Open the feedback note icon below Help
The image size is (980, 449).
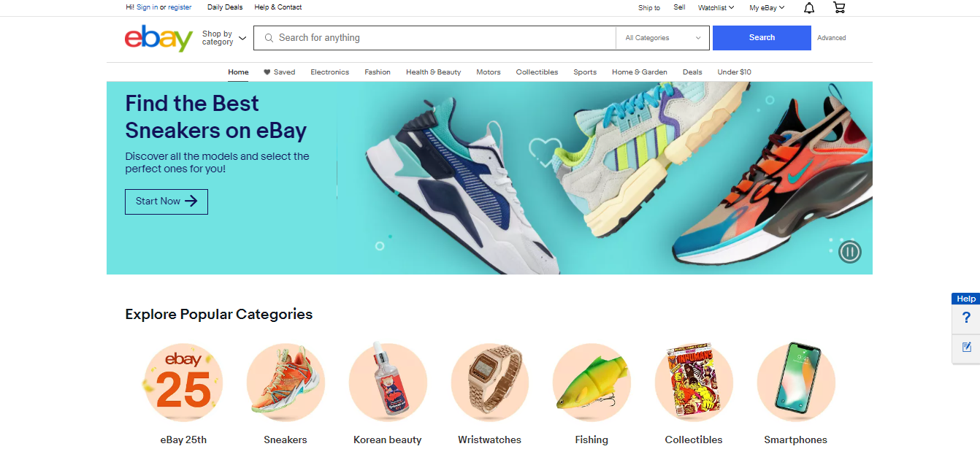click(967, 347)
